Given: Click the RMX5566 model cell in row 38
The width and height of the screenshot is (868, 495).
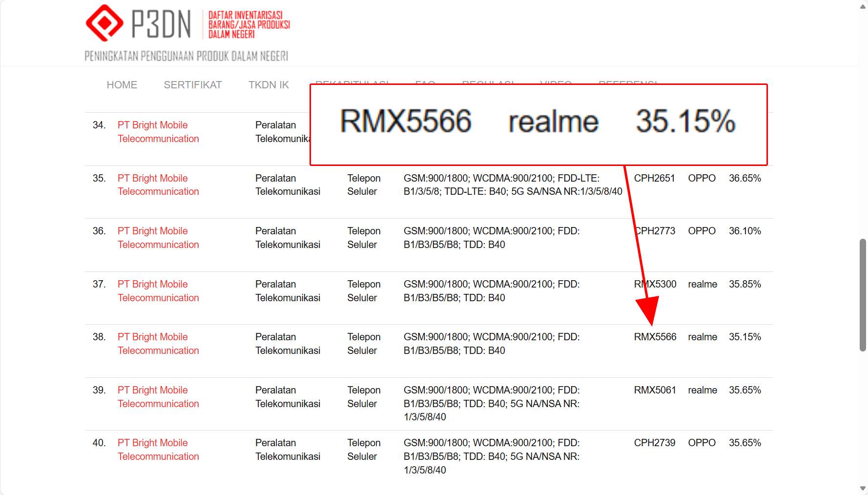Looking at the screenshot, I should coord(655,337).
